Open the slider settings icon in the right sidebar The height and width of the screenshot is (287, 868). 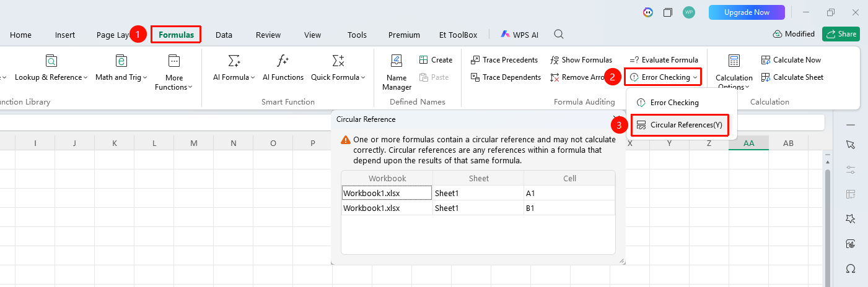(851, 169)
